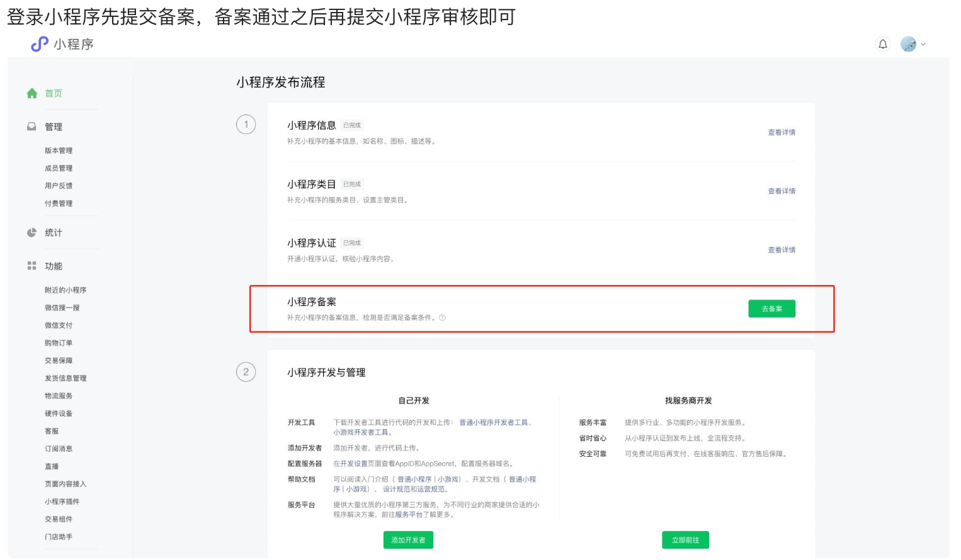Viewport: 961px width, 560px height.
Task: Select 页面内容接入 in the sidebar
Action: 65,484
